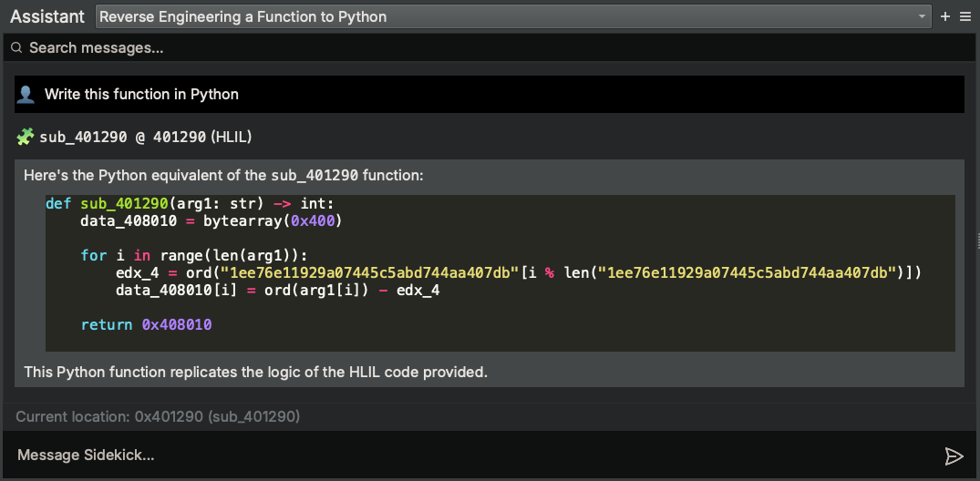Click the user avatar icon beside prompt
This screenshot has width=980, height=481.
tap(26, 95)
